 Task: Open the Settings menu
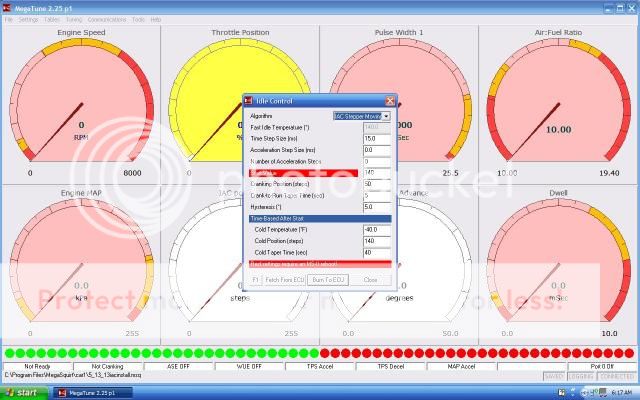pyautogui.click(x=28, y=19)
